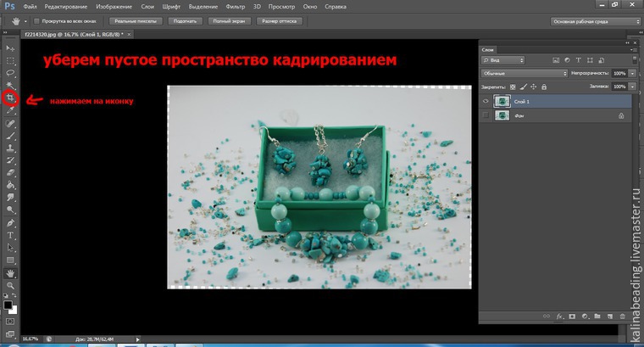
Task: Select the Crop tool circled in red
Action: pos(10,98)
